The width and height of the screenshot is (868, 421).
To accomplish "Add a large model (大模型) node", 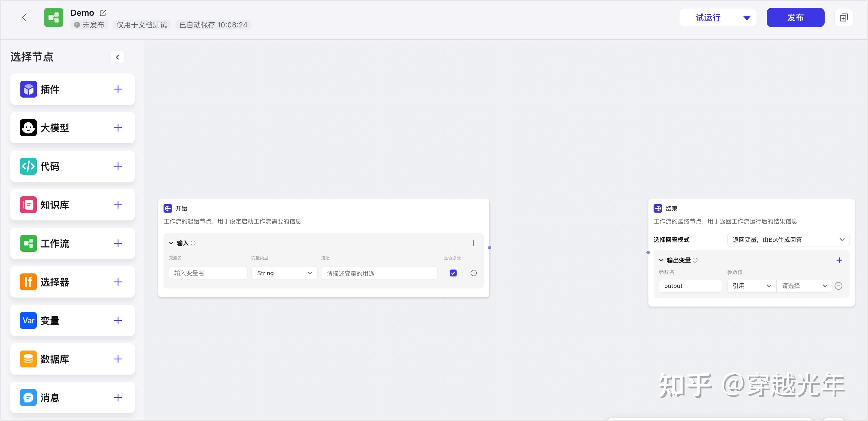I will tap(117, 128).
